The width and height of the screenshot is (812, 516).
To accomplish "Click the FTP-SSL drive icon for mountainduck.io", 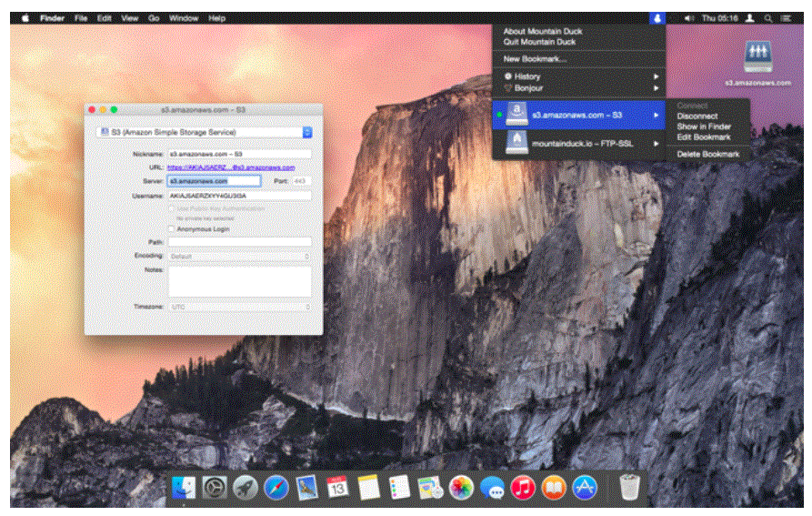I will [516, 143].
